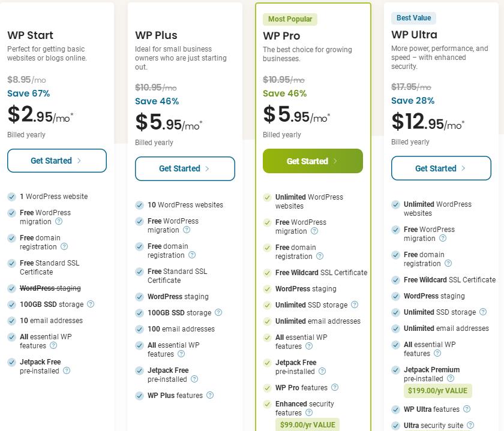504x431 pixels.
Task: Open tooltip for WP Pro Enhanced security features
Action: [309, 413]
